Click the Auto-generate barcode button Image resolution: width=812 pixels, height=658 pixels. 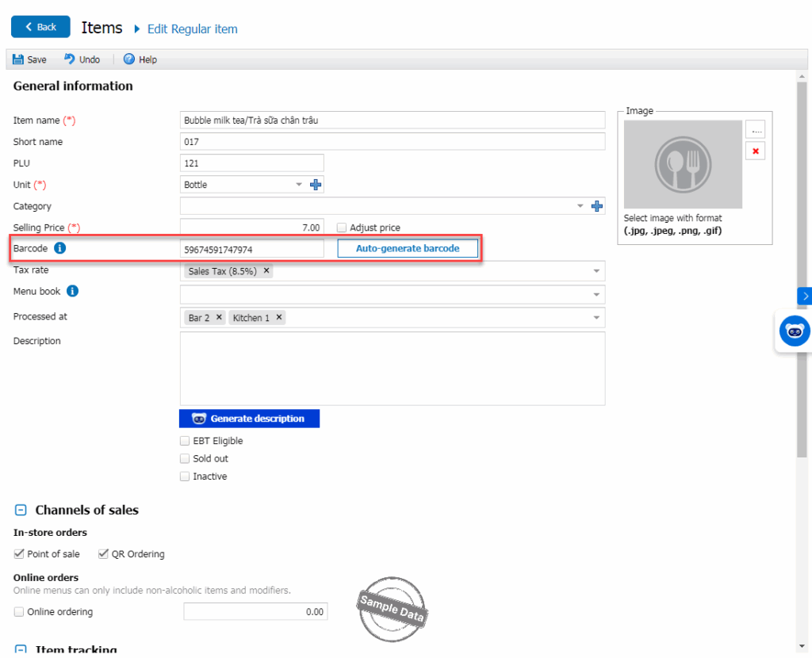click(408, 248)
